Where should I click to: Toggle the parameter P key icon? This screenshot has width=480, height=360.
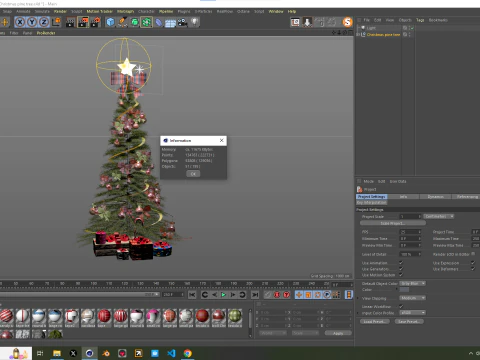coord(327,295)
